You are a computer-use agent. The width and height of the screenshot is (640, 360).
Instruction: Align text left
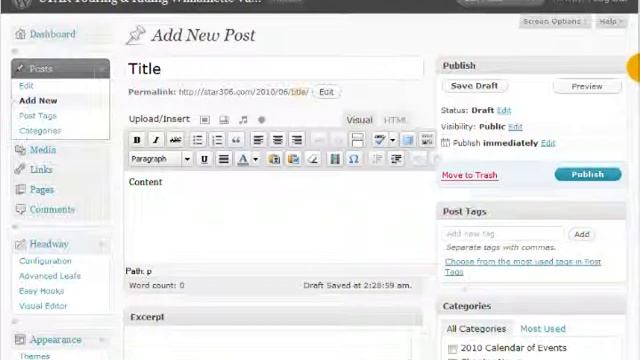pyautogui.click(x=258, y=140)
